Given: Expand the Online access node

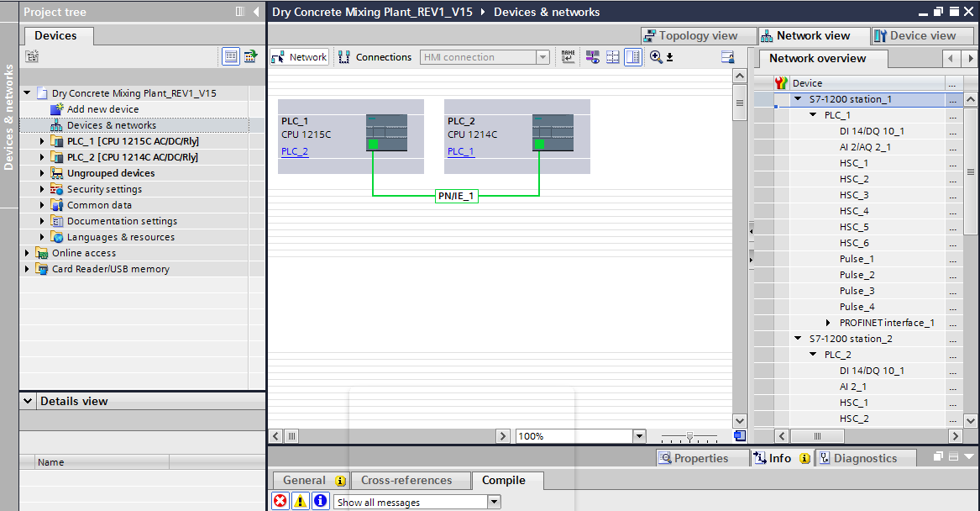Looking at the screenshot, I should click(27, 253).
